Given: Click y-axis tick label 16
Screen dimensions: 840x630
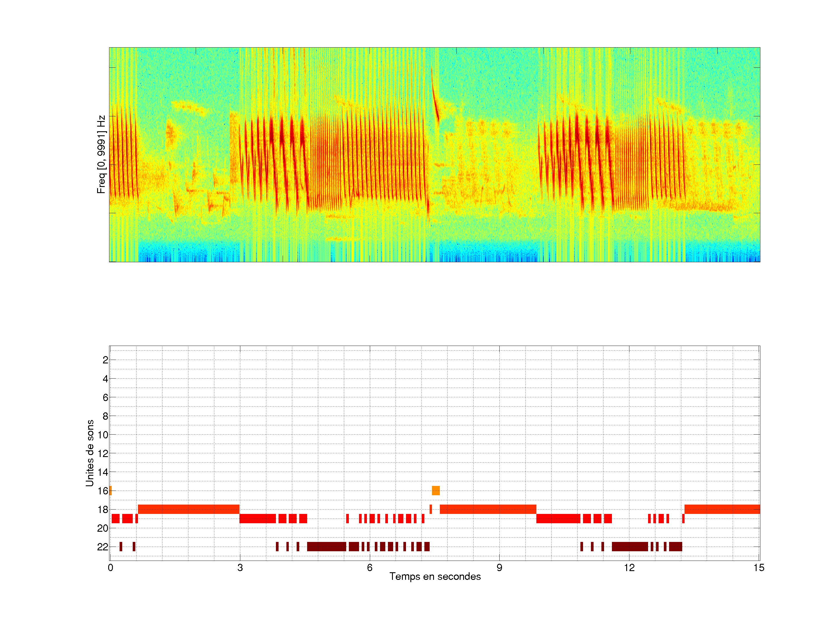Looking at the screenshot, I should pos(103,491).
